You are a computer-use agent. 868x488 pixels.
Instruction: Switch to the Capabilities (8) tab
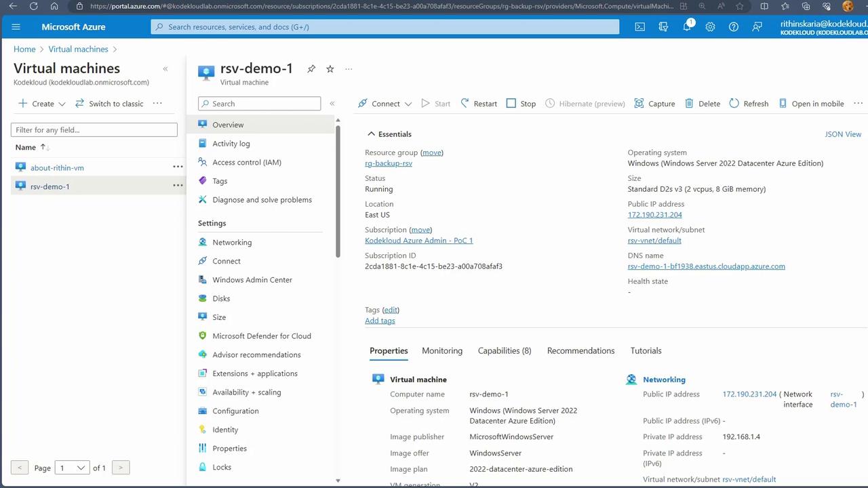click(505, 350)
